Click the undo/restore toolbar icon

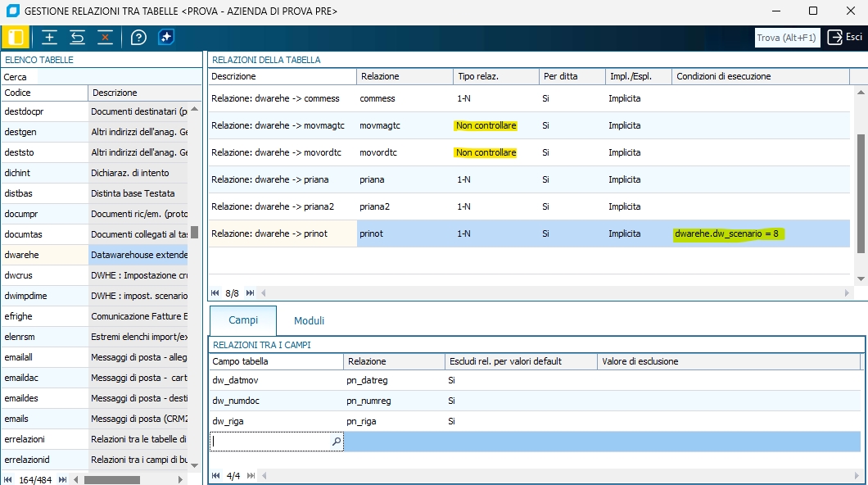pyautogui.click(x=78, y=37)
